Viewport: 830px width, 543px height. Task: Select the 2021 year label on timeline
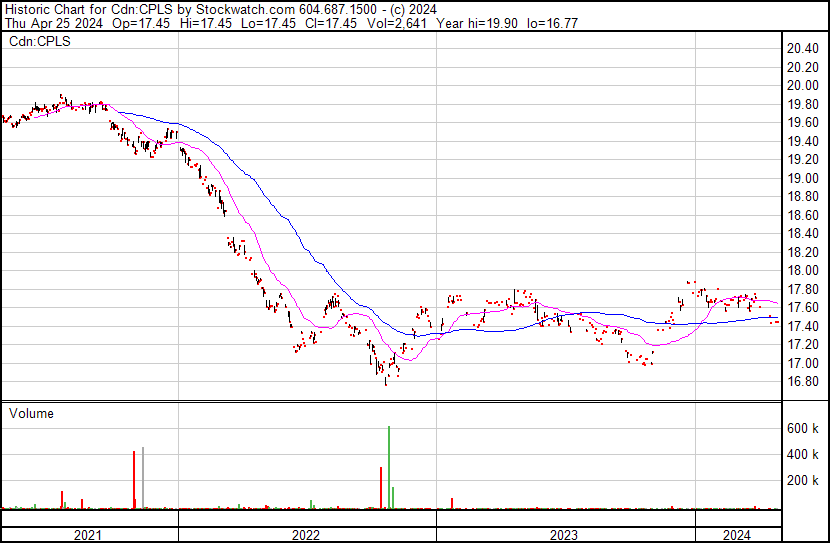click(x=89, y=535)
